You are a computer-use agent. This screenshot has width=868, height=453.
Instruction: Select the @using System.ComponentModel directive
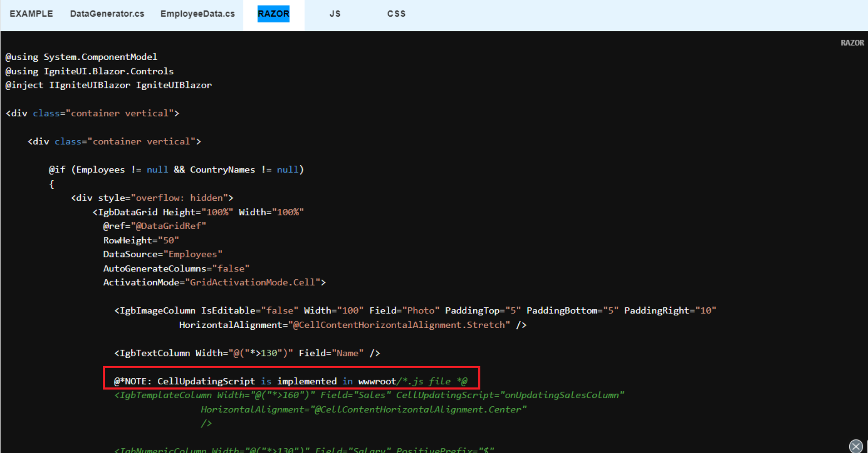tap(81, 57)
